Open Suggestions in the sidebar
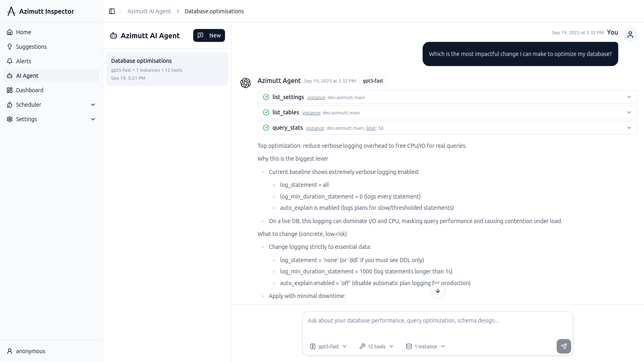 31,47
